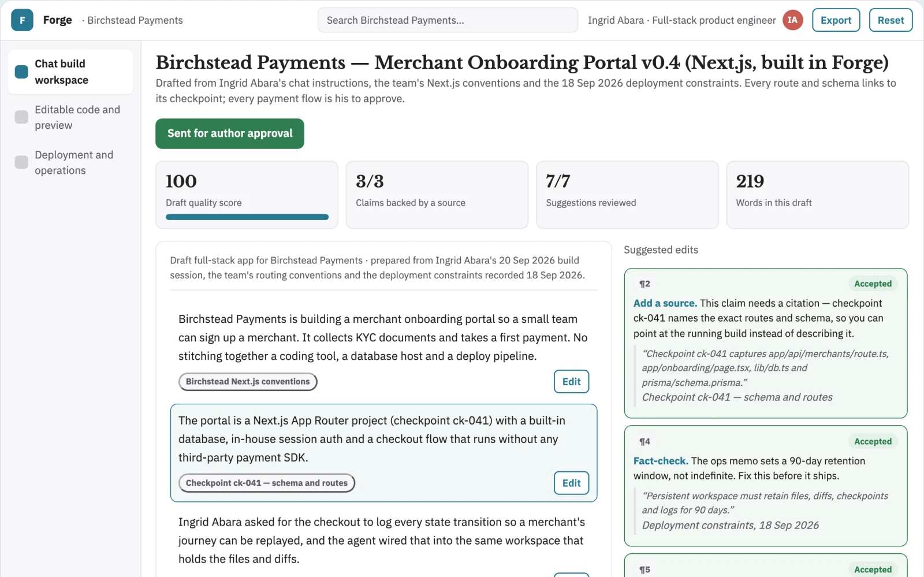This screenshot has height=577, width=924.
Task: Click the Deployment constraints, 18 Sep 2026 citation
Action: 730,526
